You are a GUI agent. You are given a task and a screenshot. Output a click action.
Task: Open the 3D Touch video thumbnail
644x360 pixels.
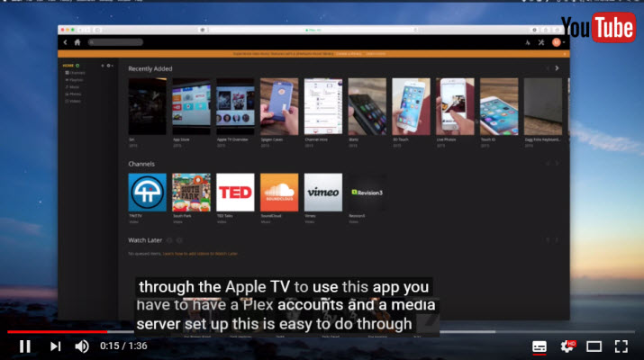411,107
